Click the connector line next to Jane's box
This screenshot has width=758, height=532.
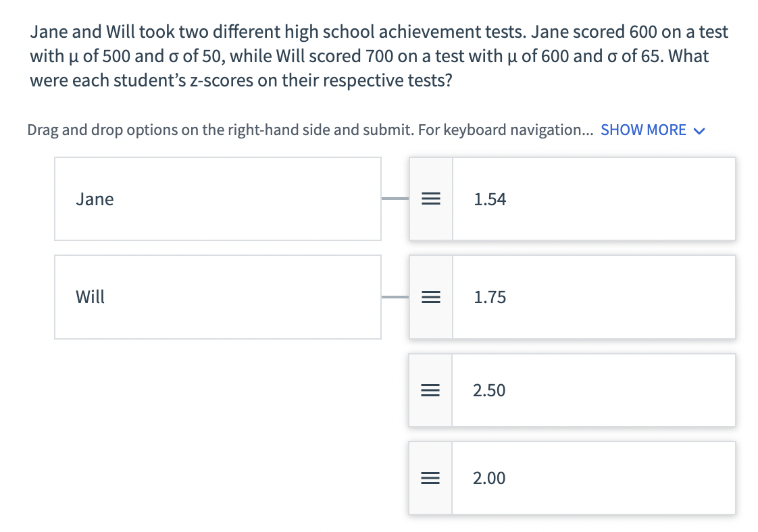395,198
